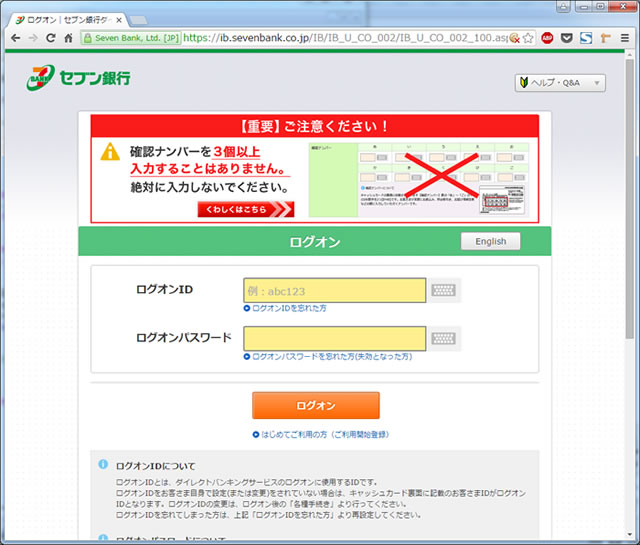Image resolution: width=640 pixels, height=545 pixels.
Task: Select the ログオン | セブン銀行 browser tab
Action: point(67,20)
